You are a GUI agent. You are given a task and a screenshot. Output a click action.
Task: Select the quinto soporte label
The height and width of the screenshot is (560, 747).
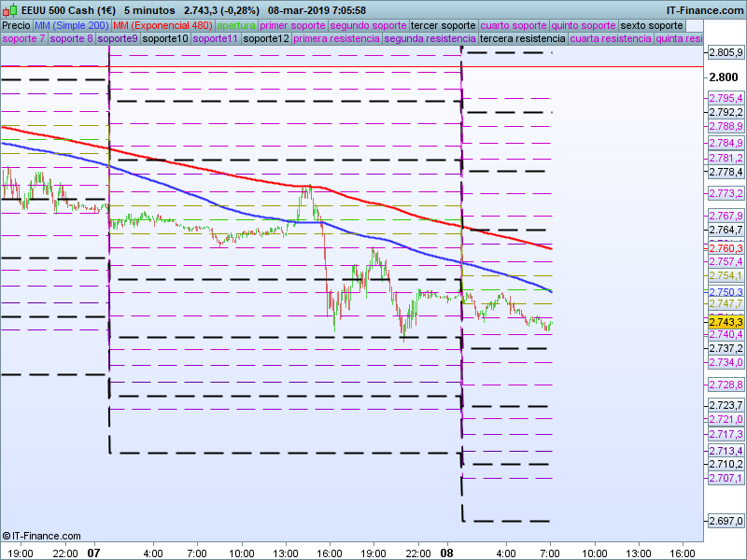click(x=584, y=26)
